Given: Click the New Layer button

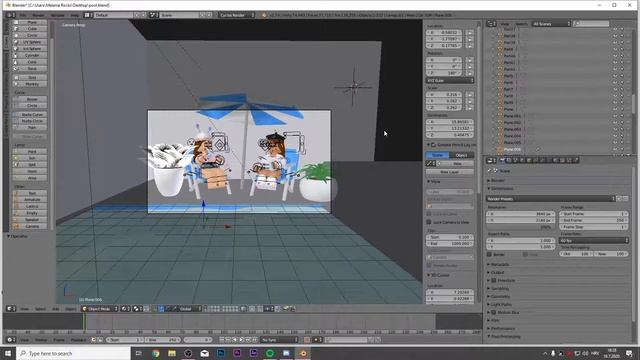Looking at the screenshot, I should tap(450, 172).
